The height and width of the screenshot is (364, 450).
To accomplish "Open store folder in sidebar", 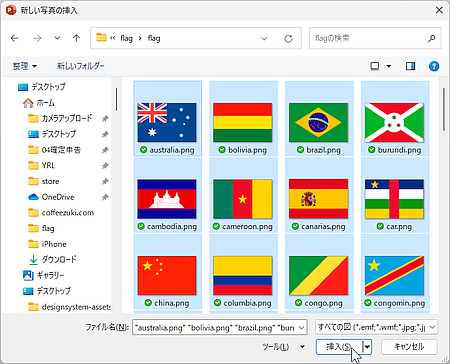I will click(x=44, y=181).
